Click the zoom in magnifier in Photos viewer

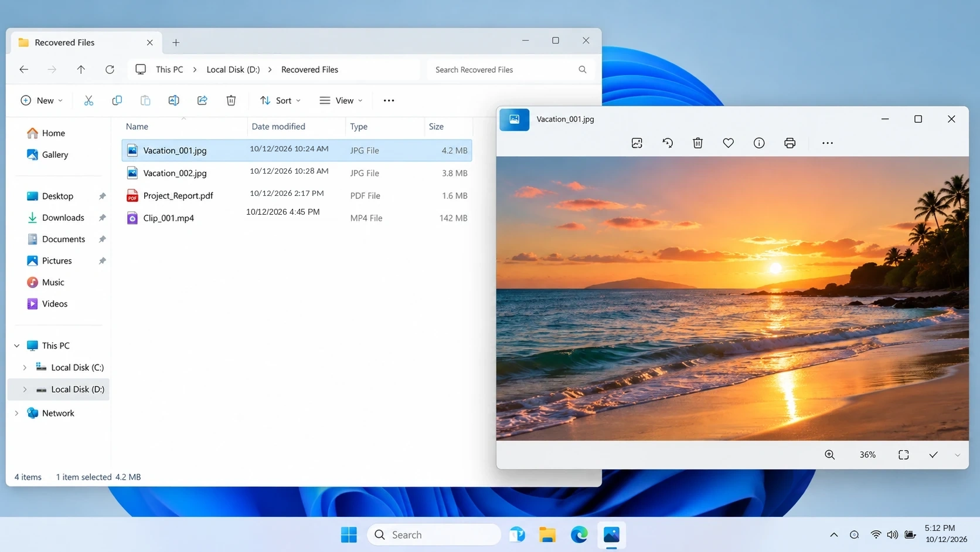pos(829,455)
